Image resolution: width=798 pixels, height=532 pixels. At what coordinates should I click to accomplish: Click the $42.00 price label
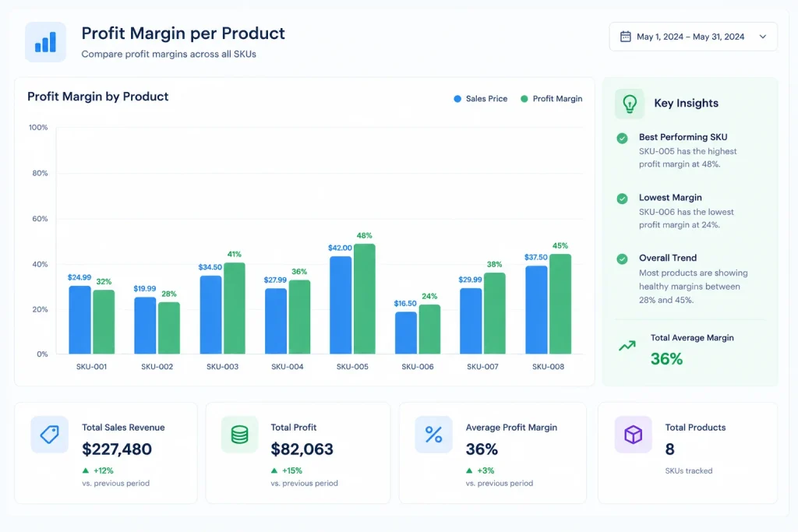pos(340,248)
